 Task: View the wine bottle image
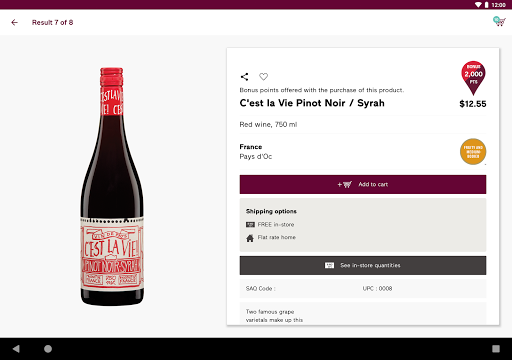coord(112,187)
